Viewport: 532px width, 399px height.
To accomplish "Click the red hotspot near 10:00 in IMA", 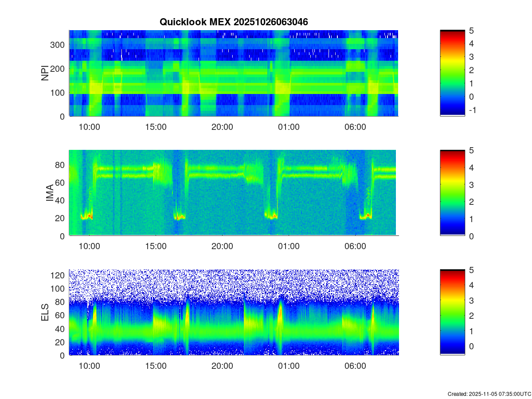I will click(90, 216).
